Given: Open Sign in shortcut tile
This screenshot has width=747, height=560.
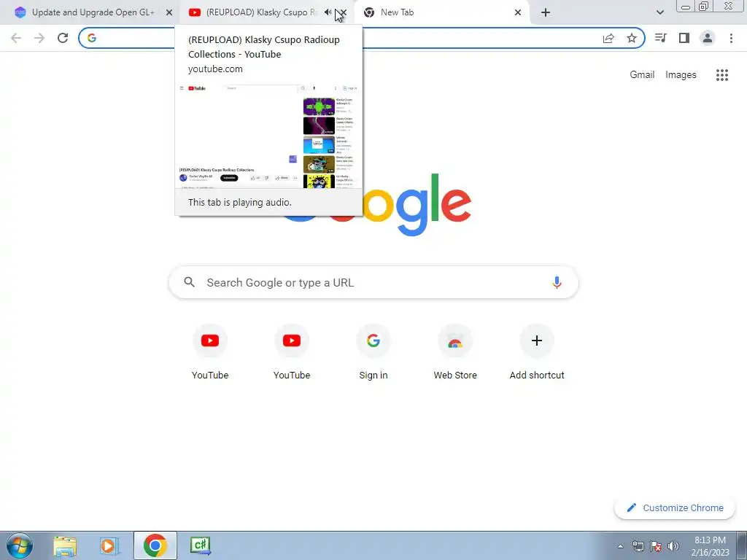Looking at the screenshot, I should tap(373, 352).
